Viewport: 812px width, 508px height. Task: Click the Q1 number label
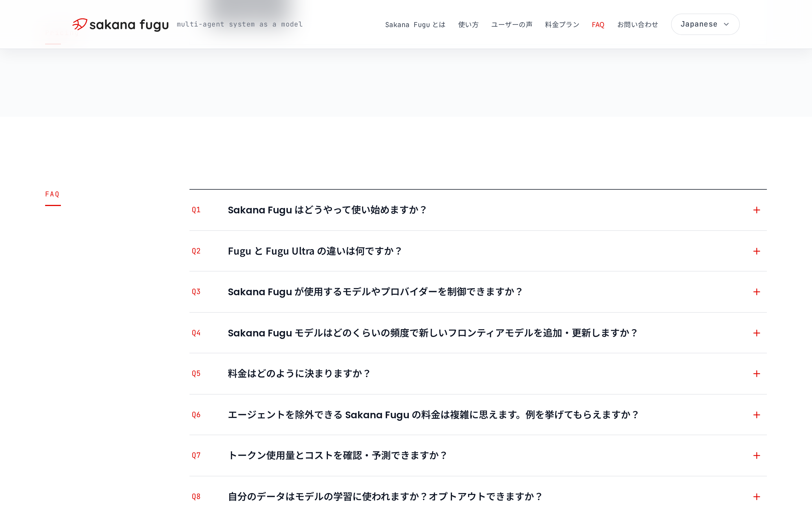click(x=196, y=210)
